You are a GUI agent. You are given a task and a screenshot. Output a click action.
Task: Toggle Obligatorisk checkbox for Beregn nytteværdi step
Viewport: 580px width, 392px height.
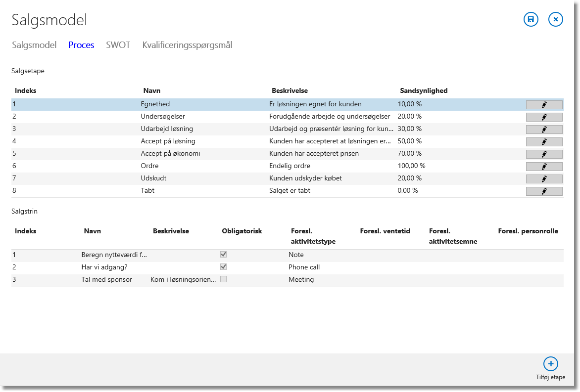[223, 255]
